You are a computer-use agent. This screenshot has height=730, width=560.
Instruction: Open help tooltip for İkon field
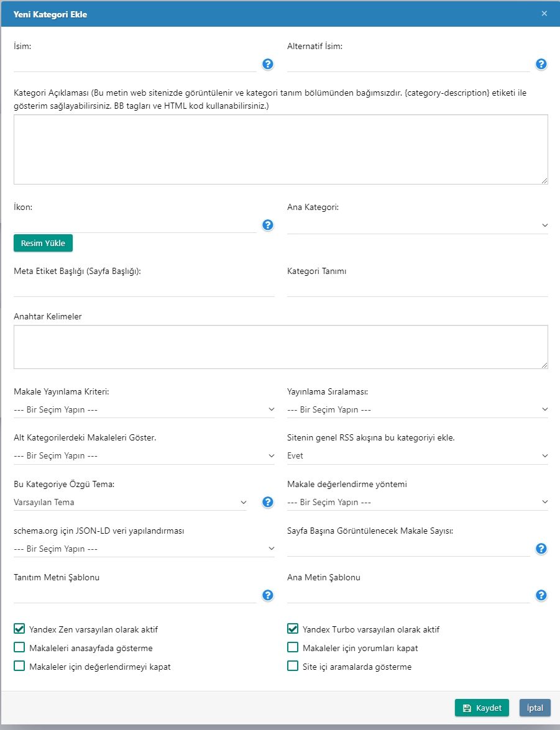point(268,225)
